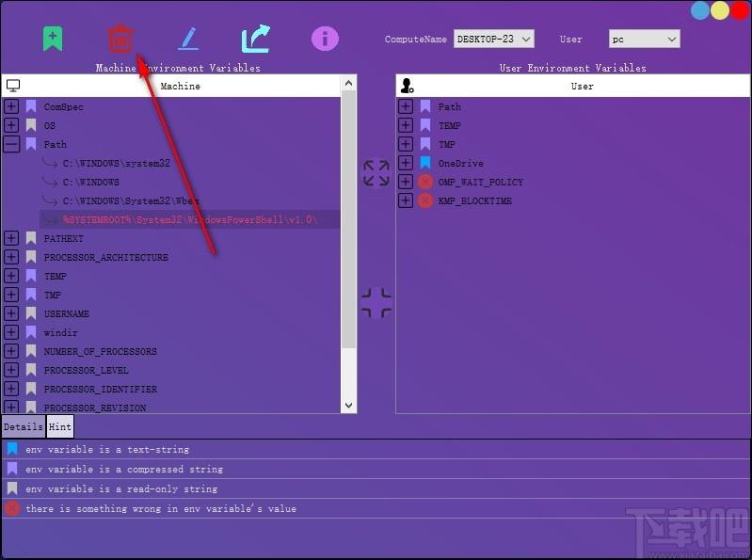
Task: Click the expand-all arrows icon between panels
Action: (x=376, y=173)
